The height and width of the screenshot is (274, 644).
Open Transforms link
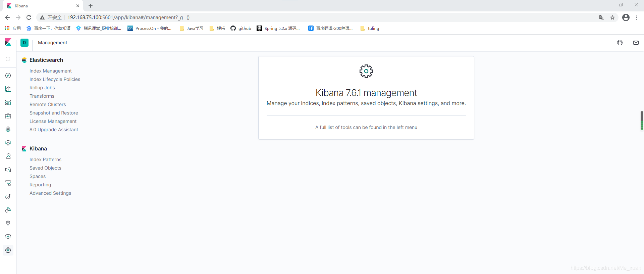pos(42,96)
